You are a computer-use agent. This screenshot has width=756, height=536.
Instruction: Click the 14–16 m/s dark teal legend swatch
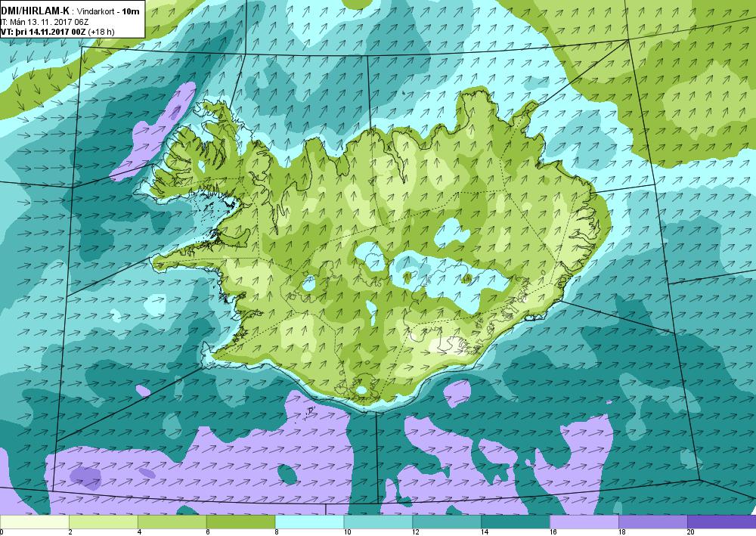pos(516,522)
